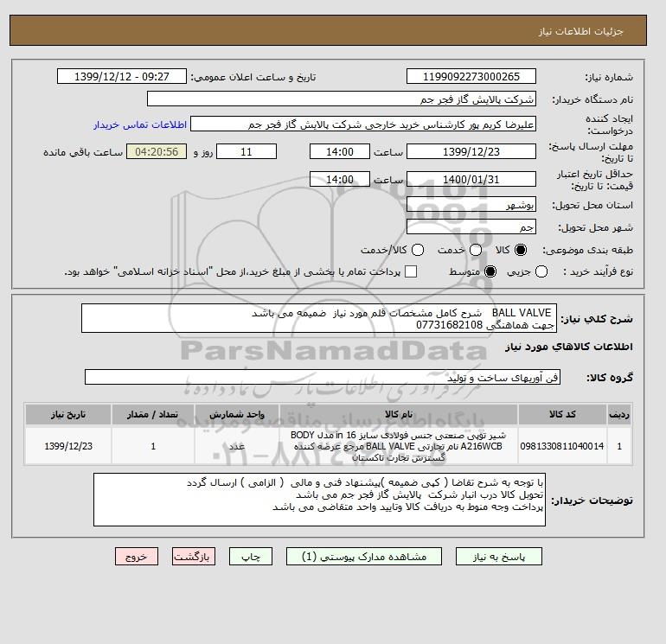Click the ردیف column header
Image resolution: width=666 pixels, height=644 pixels.
point(619,414)
